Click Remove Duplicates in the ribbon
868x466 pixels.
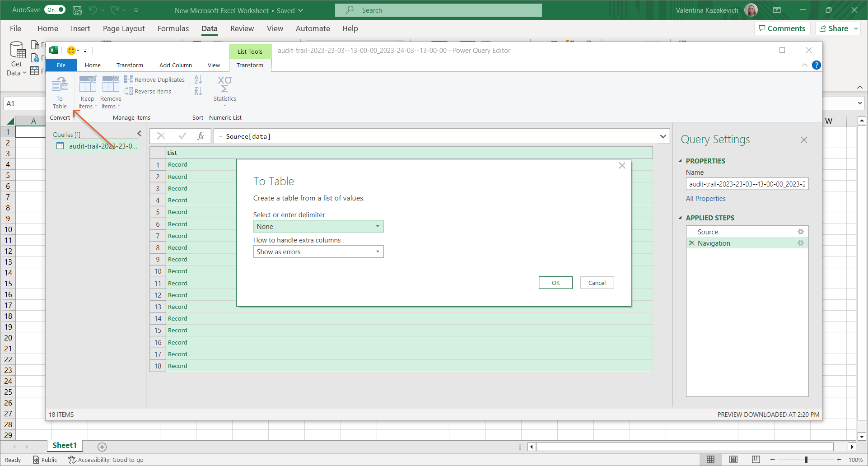click(x=155, y=79)
